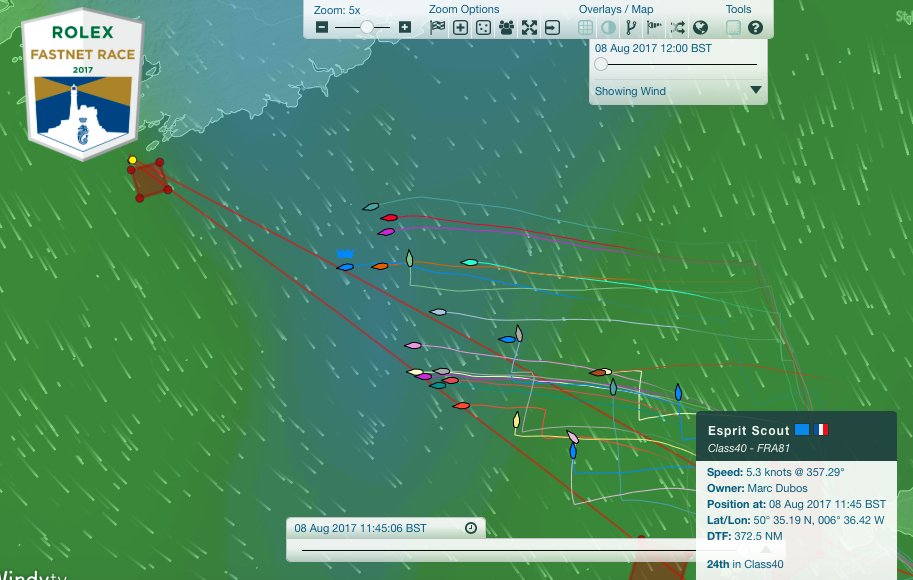
Task: Toggle the square tool under Tools
Action: (x=733, y=27)
